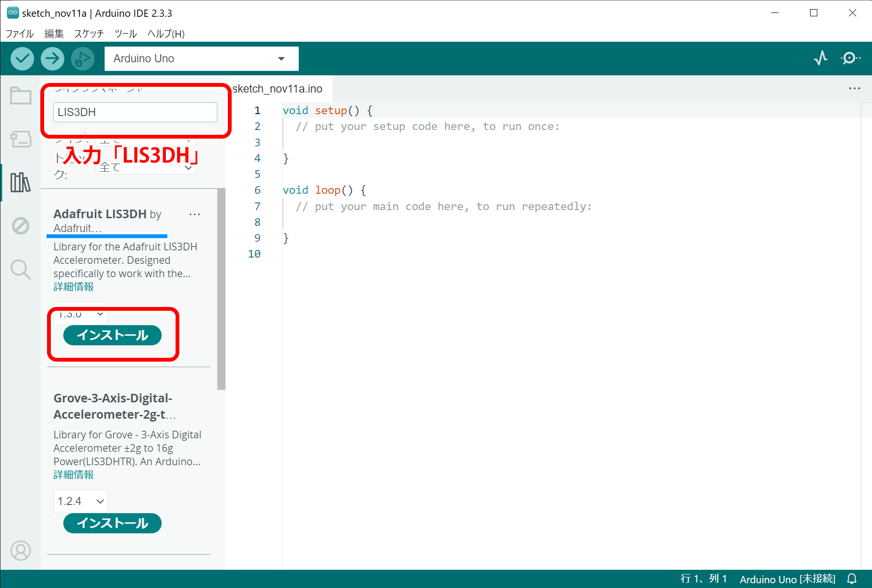
Task: Click 詳細情報 link for Grove accelerometer library
Action: pos(73,475)
